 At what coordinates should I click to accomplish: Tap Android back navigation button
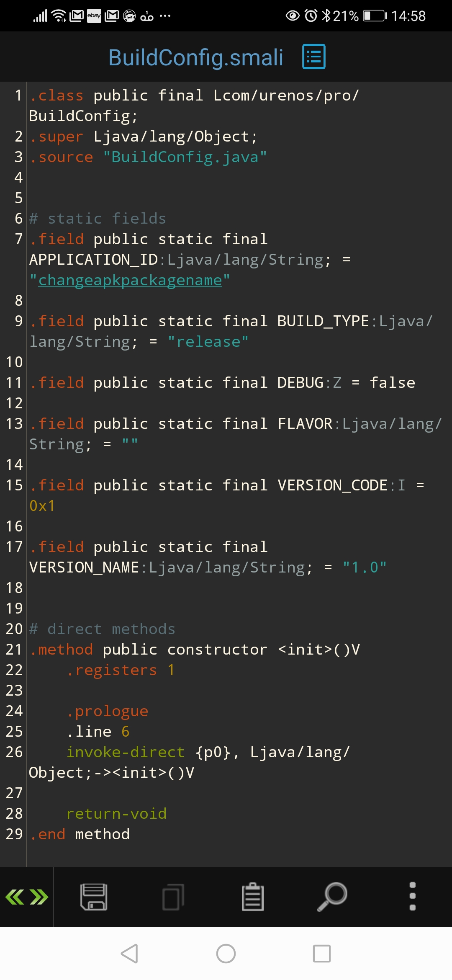point(129,954)
